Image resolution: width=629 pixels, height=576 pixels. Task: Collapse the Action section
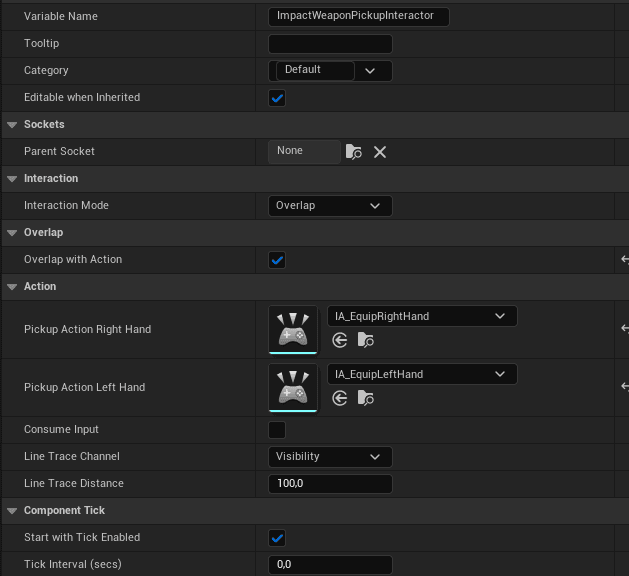point(12,287)
